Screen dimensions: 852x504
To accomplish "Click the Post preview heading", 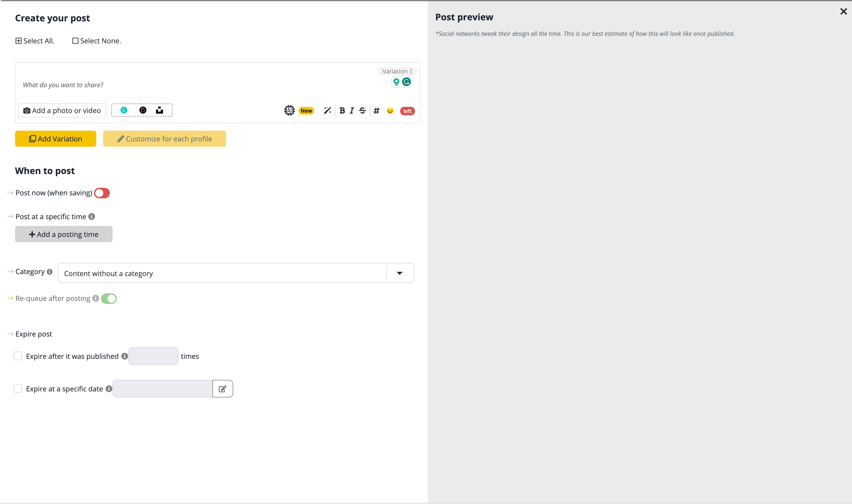I will [464, 17].
